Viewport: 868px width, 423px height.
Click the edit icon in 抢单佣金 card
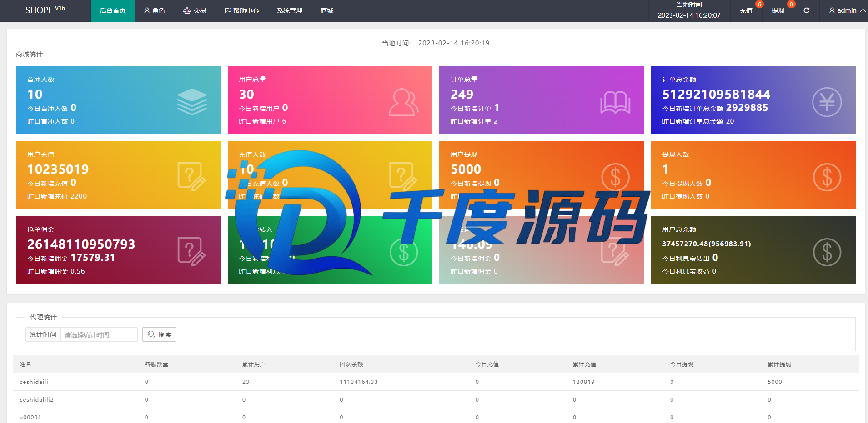click(x=191, y=252)
